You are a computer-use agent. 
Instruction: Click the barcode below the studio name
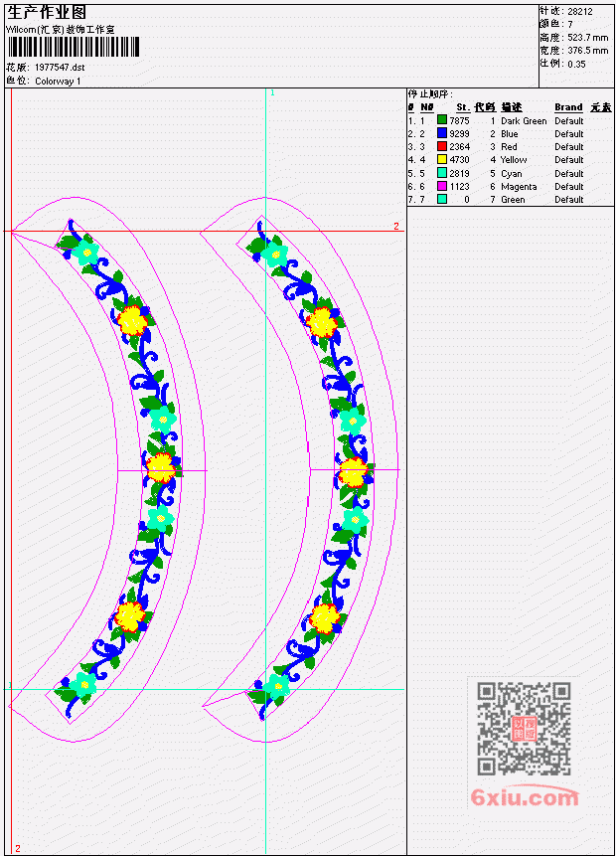74,47
